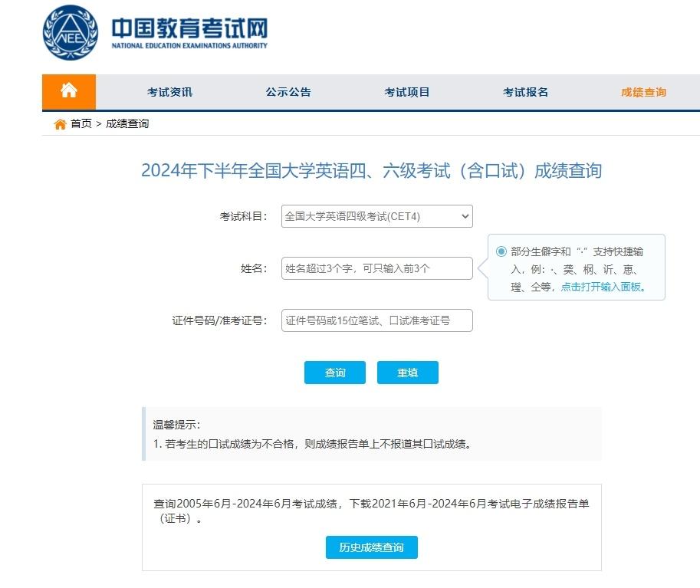Select the 成绩查询 navigation tab
Screen dimensions: 700x588
point(643,91)
